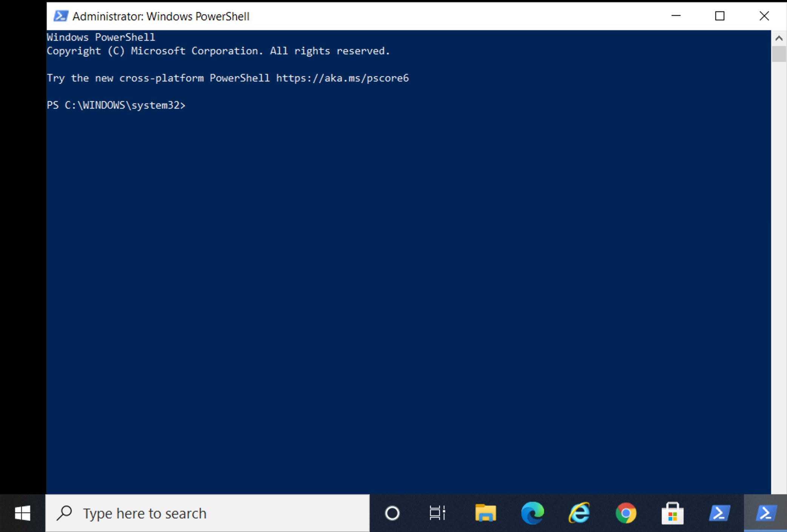Open Microsoft Store from the taskbar
This screenshot has height=532, width=787.
click(673, 513)
